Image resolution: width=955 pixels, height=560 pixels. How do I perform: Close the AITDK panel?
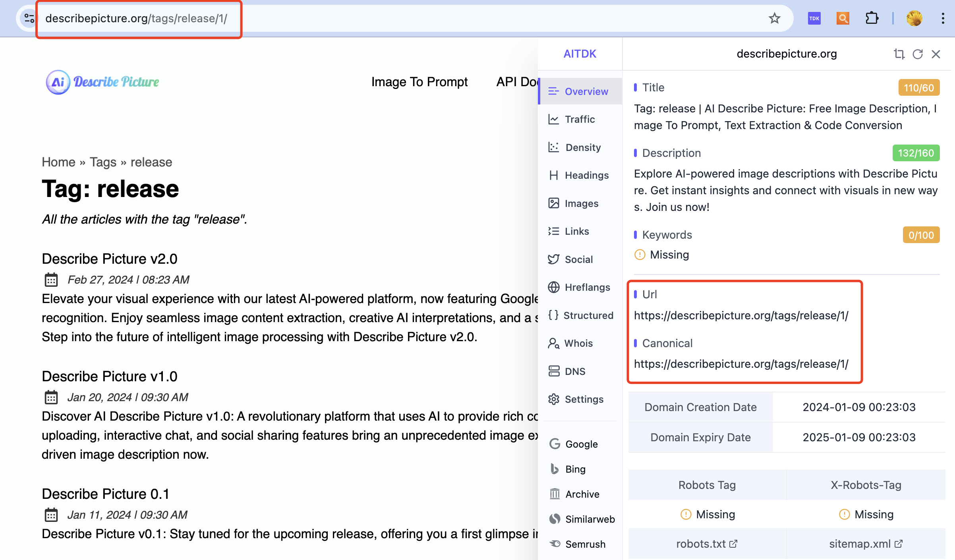pos(936,54)
